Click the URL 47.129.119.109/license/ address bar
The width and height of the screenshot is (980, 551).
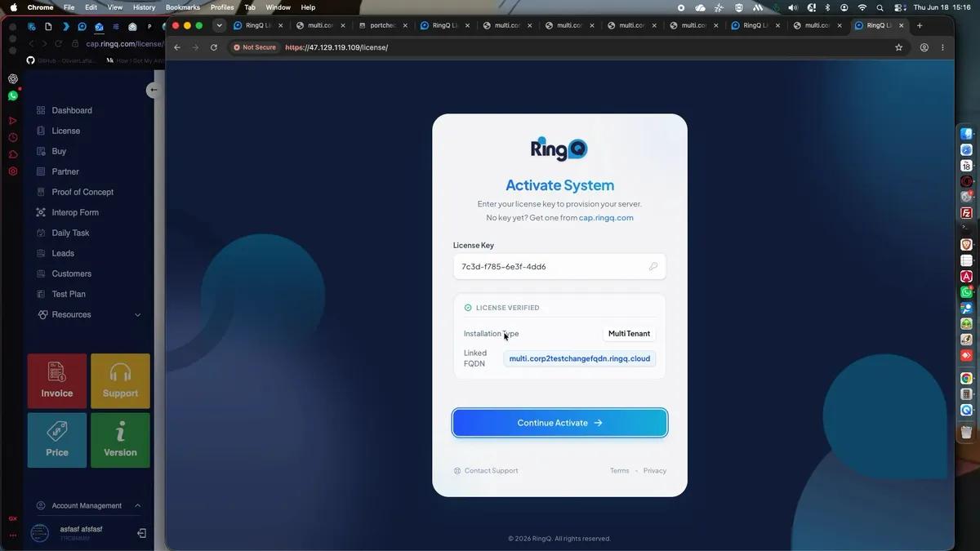(x=336, y=47)
